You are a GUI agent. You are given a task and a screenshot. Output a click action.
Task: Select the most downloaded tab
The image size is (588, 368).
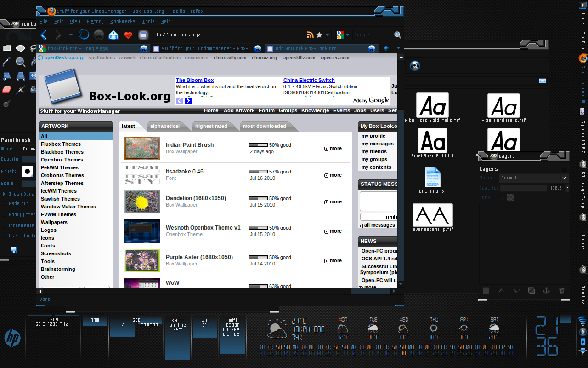[x=264, y=126]
